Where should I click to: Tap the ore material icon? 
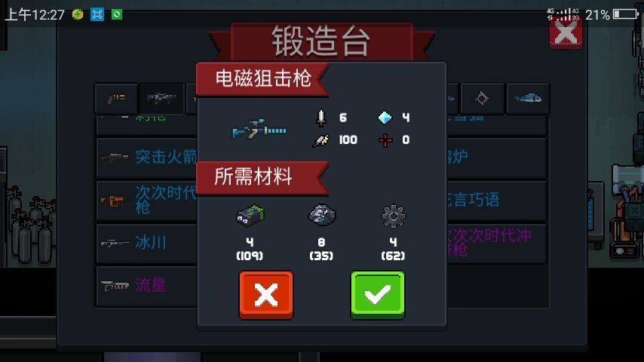pyautogui.click(x=322, y=215)
